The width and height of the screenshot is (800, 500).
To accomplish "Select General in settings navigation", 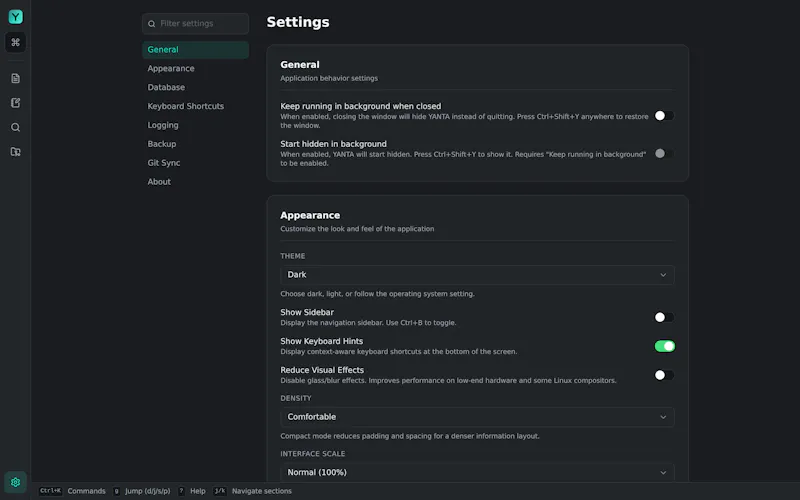I will 195,49.
